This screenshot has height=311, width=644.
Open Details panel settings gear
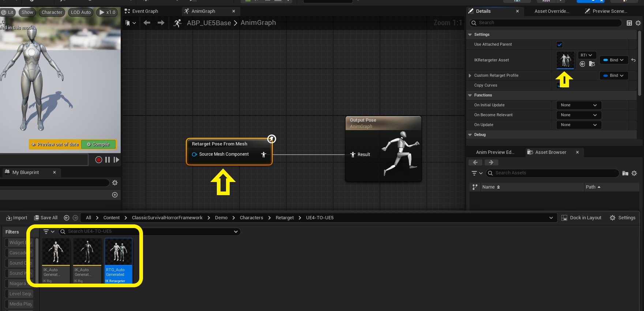coord(638,23)
